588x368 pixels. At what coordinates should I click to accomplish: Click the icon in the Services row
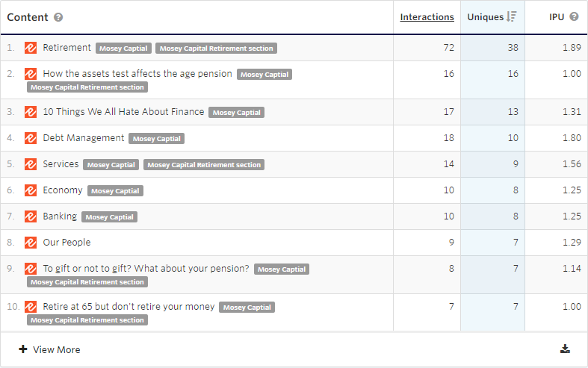[x=31, y=164]
